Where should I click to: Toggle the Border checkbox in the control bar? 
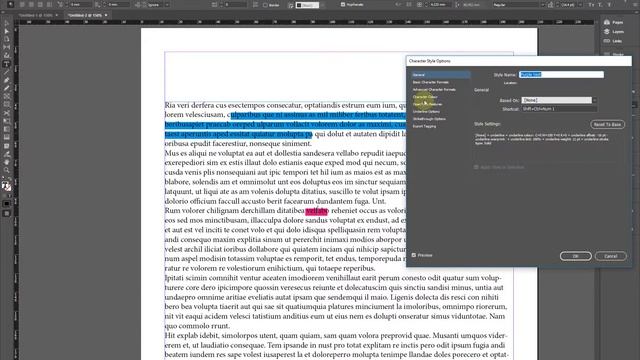(x=265, y=5)
